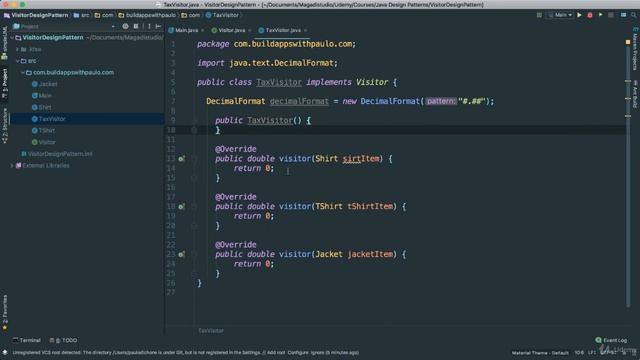Click scroll-from-source target icon in Project panel
The image size is (640, 360).
[x=125, y=26]
